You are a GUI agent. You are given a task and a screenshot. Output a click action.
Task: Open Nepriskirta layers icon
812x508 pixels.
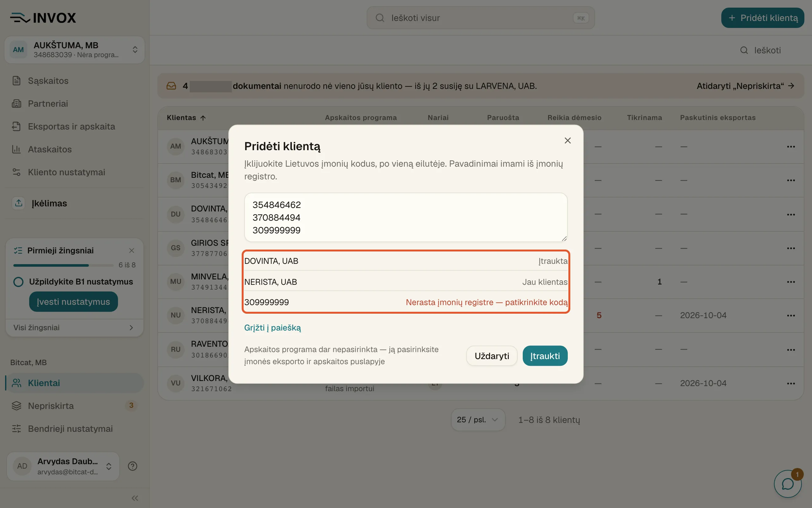tap(16, 406)
